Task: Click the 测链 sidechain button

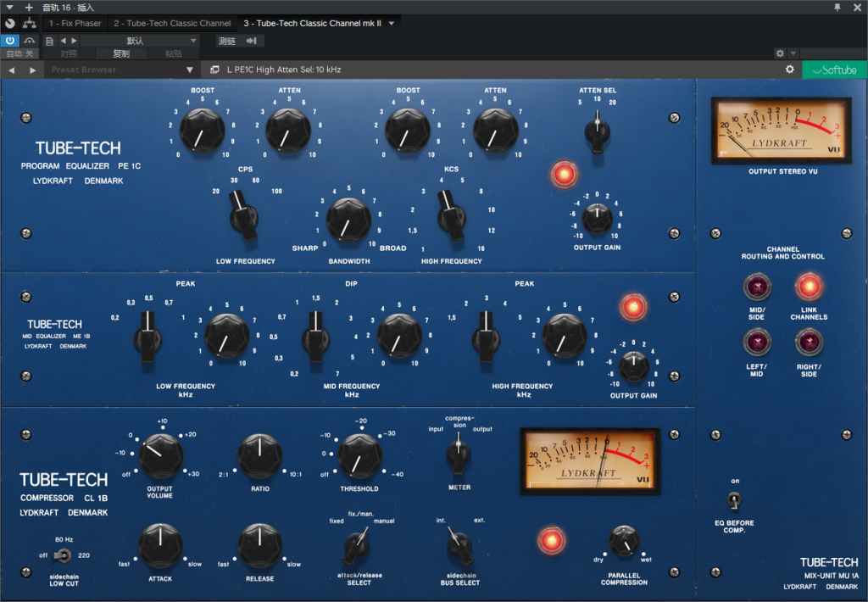Action: pyautogui.click(x=227, y=41)
